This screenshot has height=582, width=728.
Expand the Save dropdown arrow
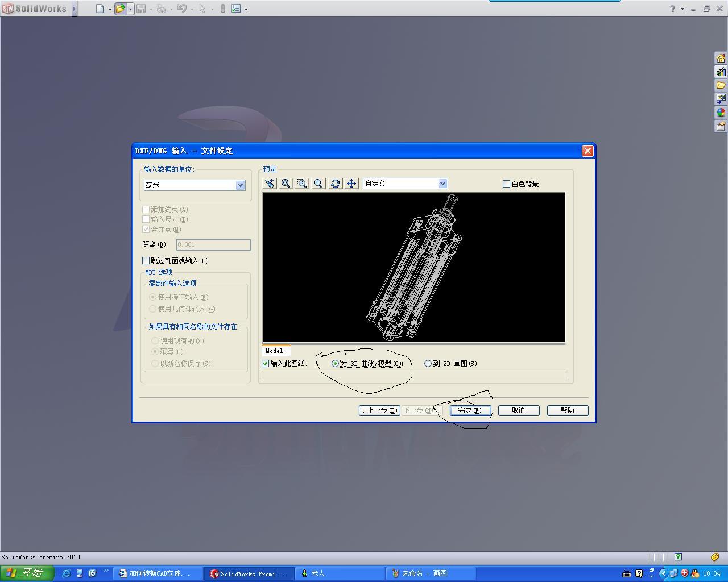tap(151, 9)
